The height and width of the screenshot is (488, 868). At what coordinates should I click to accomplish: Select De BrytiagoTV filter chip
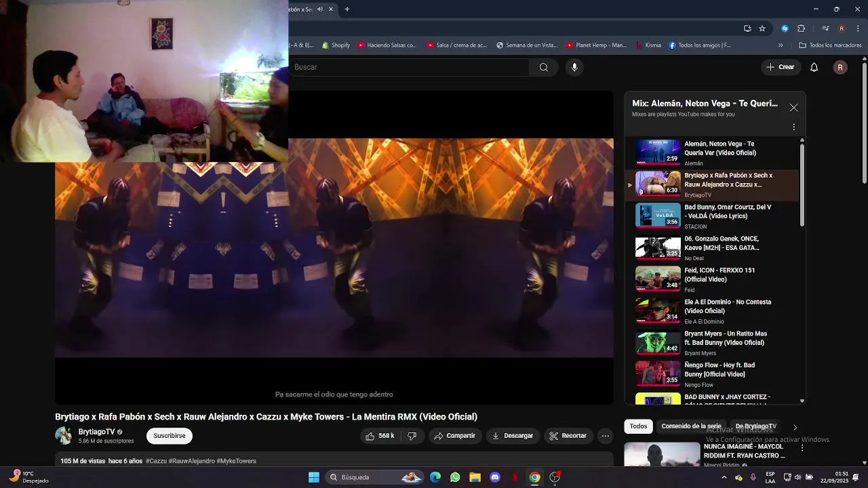pos(755,426)
